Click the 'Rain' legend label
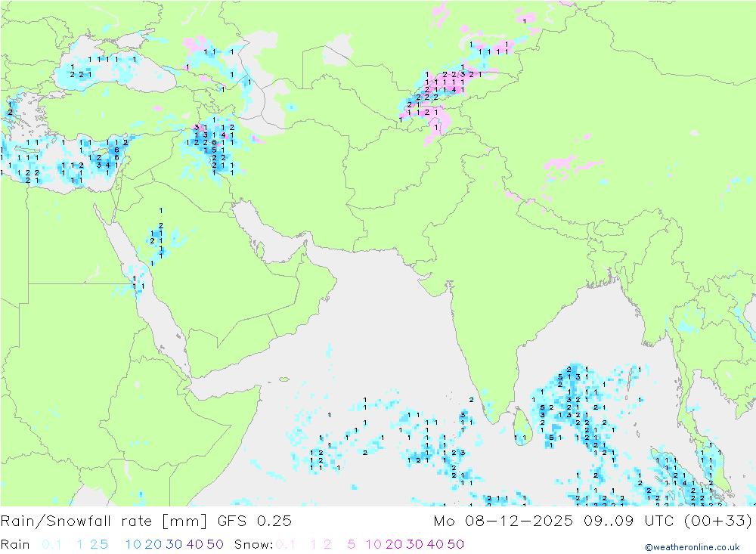The height and width of the screenshot is (554, 756). point(15,544)
